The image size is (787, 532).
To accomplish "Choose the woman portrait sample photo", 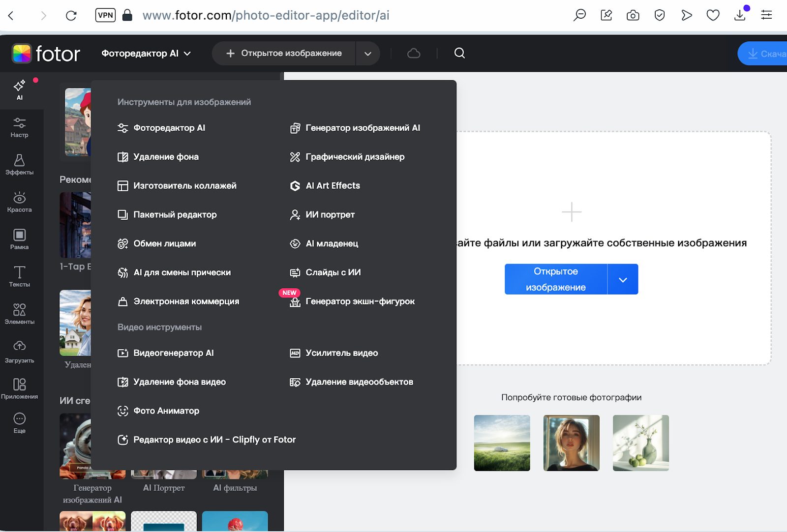I will pyautogui.click(x=572, y=443).
